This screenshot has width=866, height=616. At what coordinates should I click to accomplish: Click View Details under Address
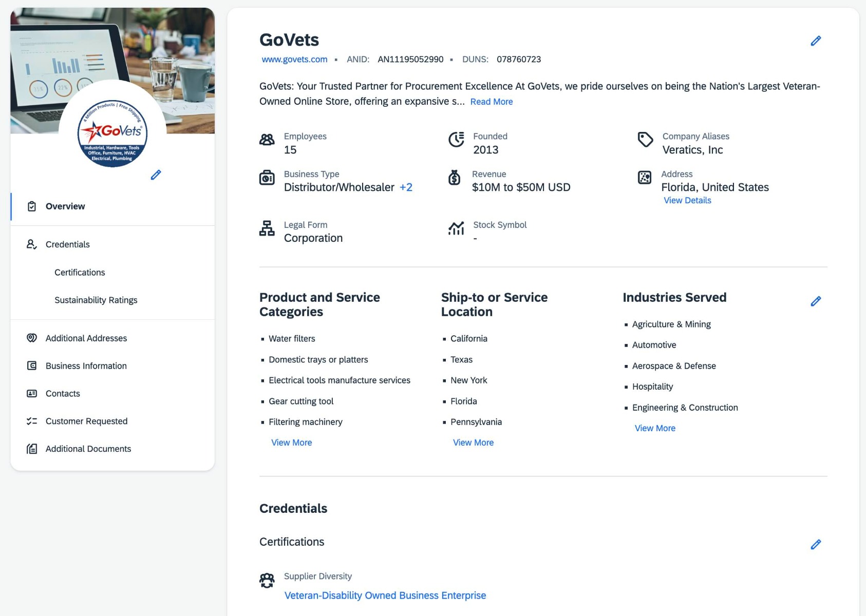[687, 200]
